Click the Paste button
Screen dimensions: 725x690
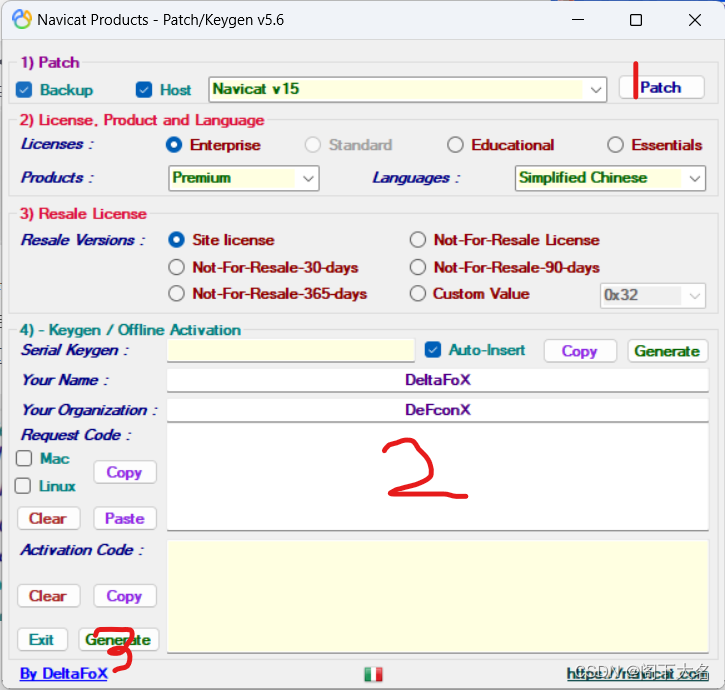[x=125, y=518]
